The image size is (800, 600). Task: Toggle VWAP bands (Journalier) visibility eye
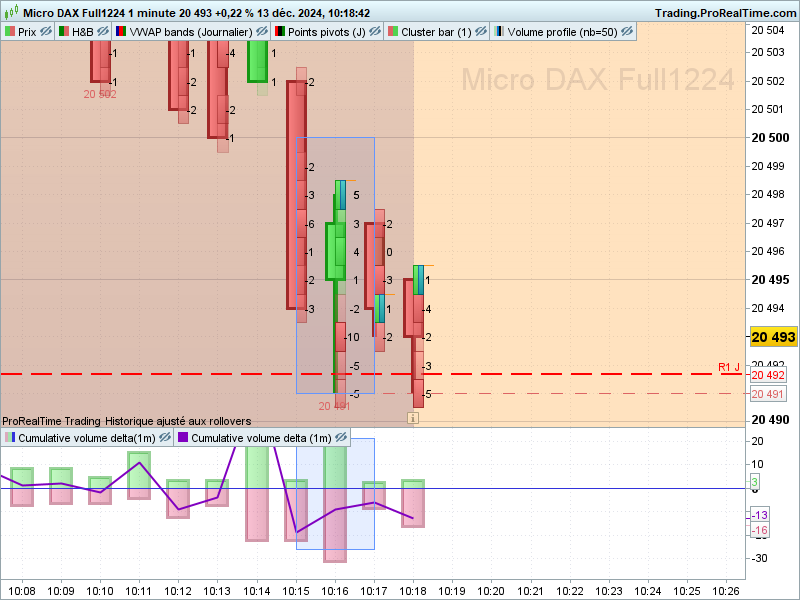pyautogui.click(x=262, y=32)
